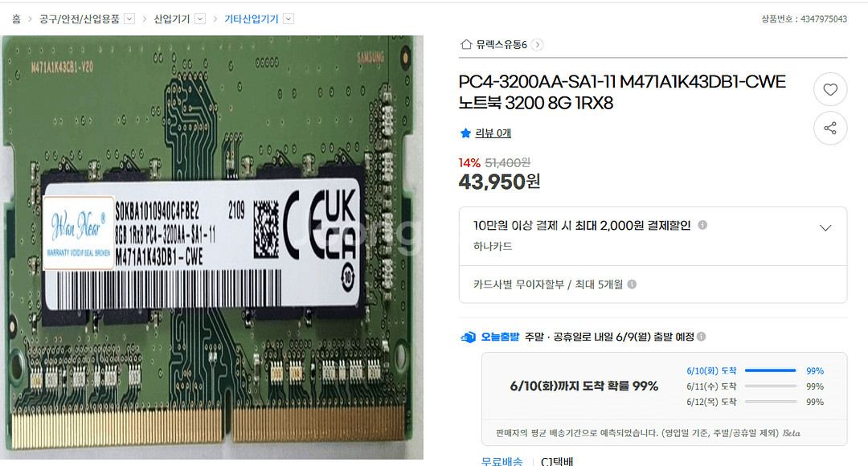Open the 리뷰 0개 reviews link
Image resolution: width=868 pixels, height=466 pixels.
click(493, 133)
